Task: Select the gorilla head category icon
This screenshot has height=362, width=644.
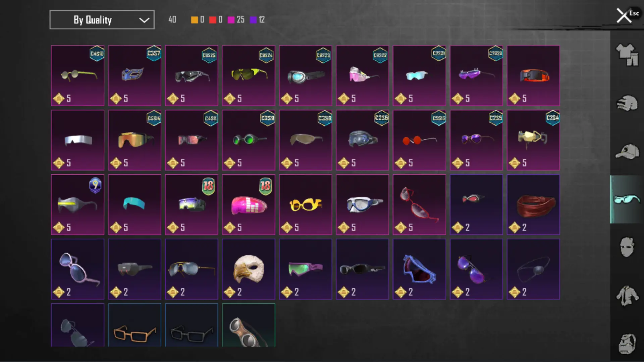Action: [x=627, y=344]
